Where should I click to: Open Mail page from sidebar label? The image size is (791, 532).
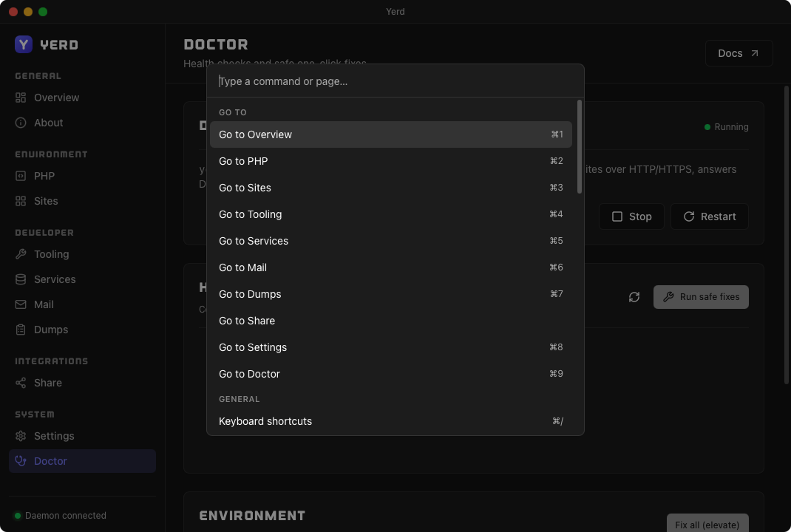point(44,304)
